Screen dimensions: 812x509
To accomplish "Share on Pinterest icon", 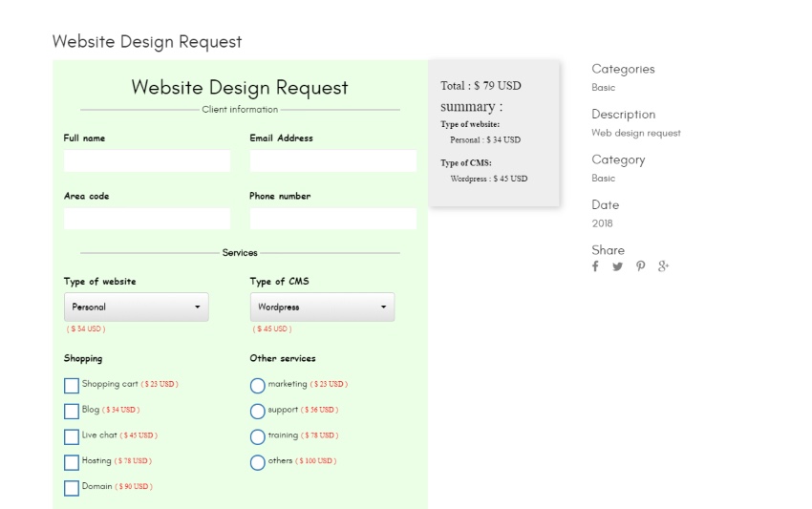I will tap(641, 266).
